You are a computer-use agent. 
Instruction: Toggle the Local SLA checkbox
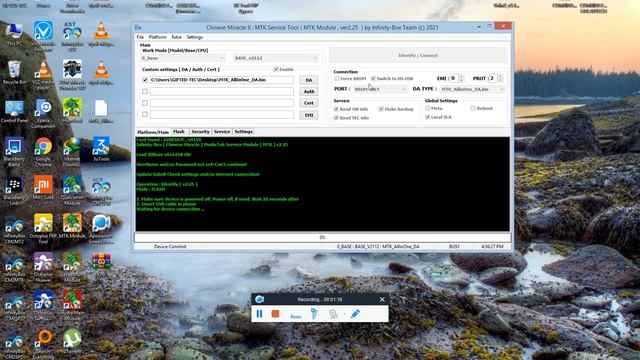(x=427, y=117)
